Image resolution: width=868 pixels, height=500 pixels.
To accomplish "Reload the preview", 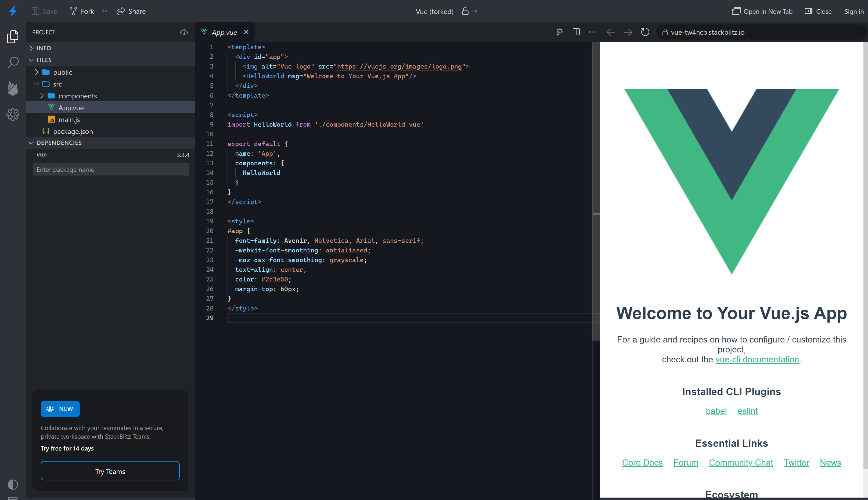I will tap(645, 32).
